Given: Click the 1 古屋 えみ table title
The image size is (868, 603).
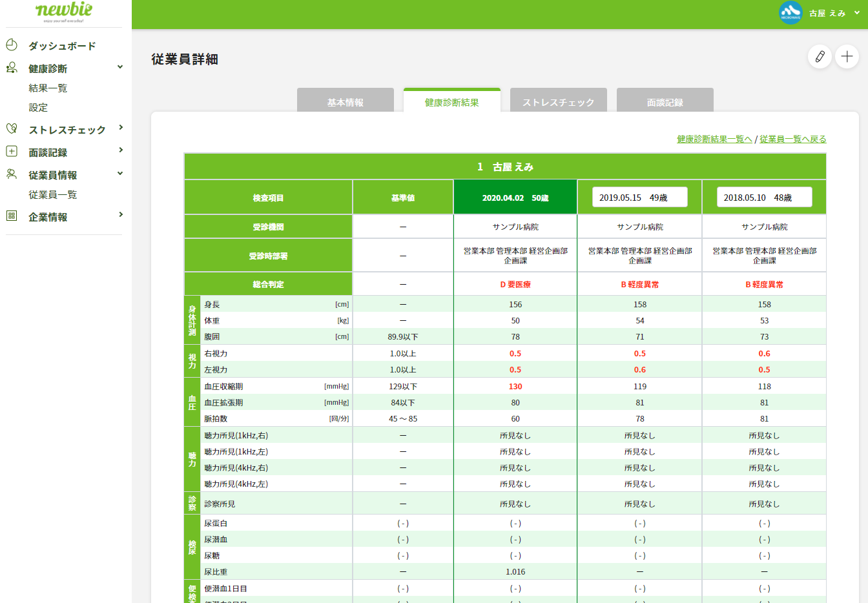Looking at the screenshot, I should (x=505, y=167).
